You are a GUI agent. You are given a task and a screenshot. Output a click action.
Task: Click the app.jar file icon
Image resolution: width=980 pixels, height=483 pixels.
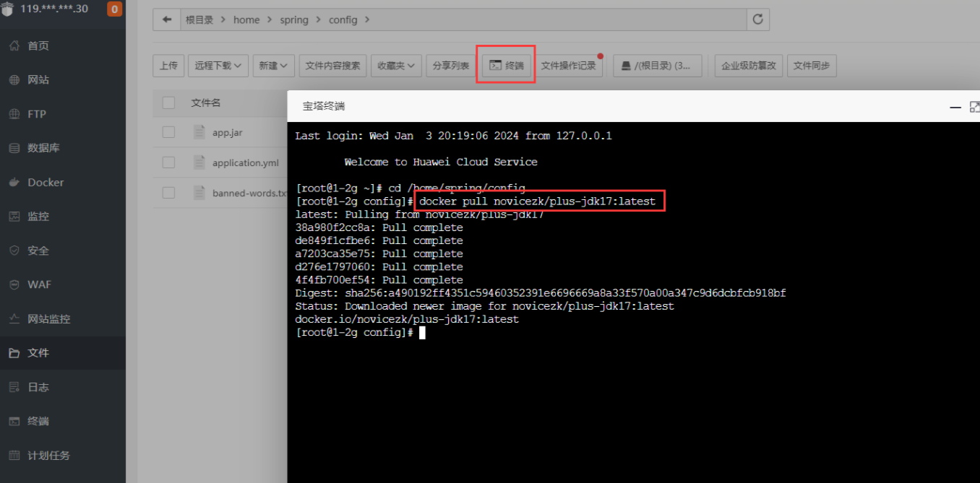(199, 132)
